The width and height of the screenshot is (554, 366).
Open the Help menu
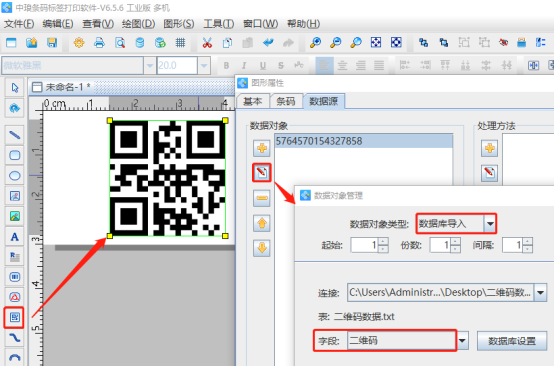[x=303, y=24]
